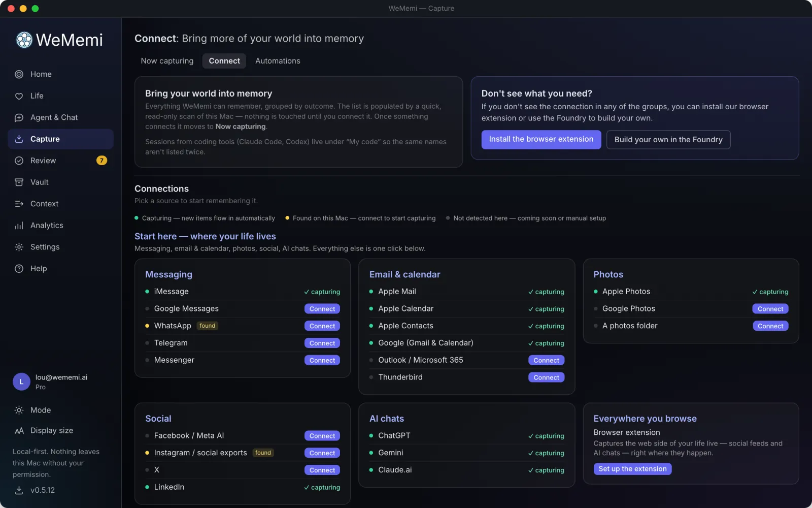Click Build your own in the Foundry

668,140
